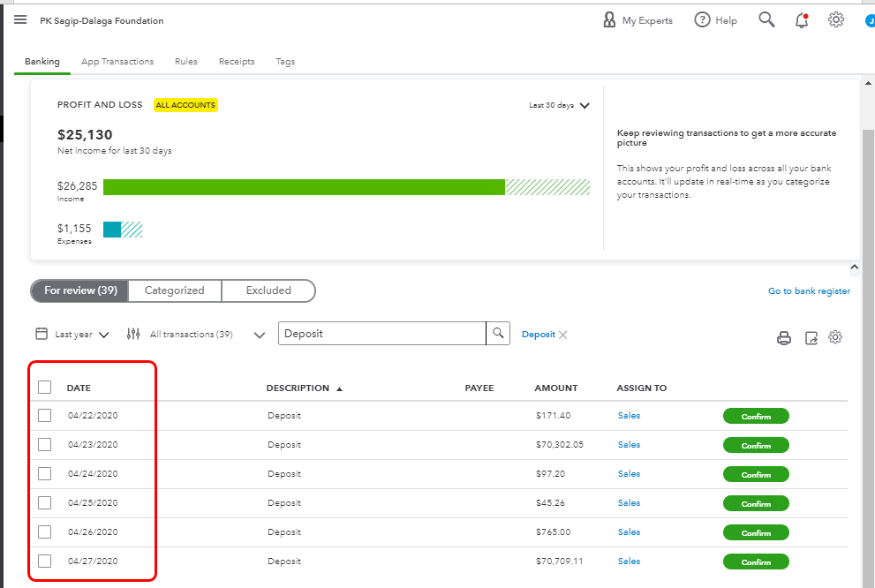Click the green income bar
The height and width of the screenshot is (588, 875).
click(304, 187)
